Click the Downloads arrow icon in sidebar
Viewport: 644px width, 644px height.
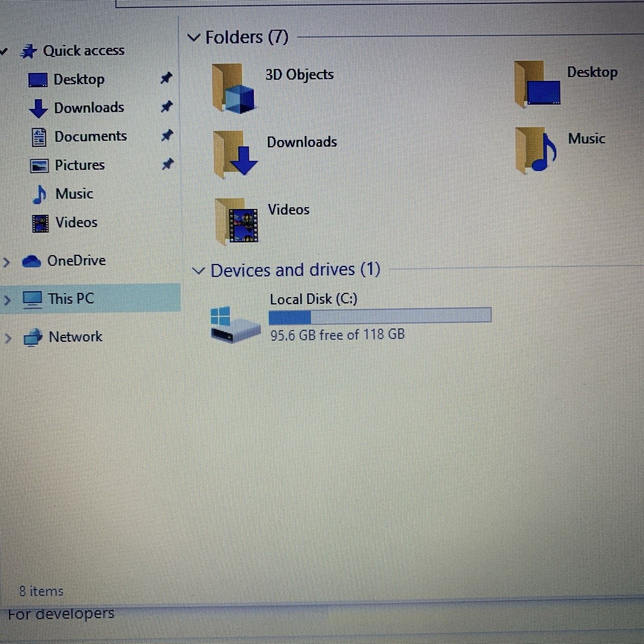[38, 108]
